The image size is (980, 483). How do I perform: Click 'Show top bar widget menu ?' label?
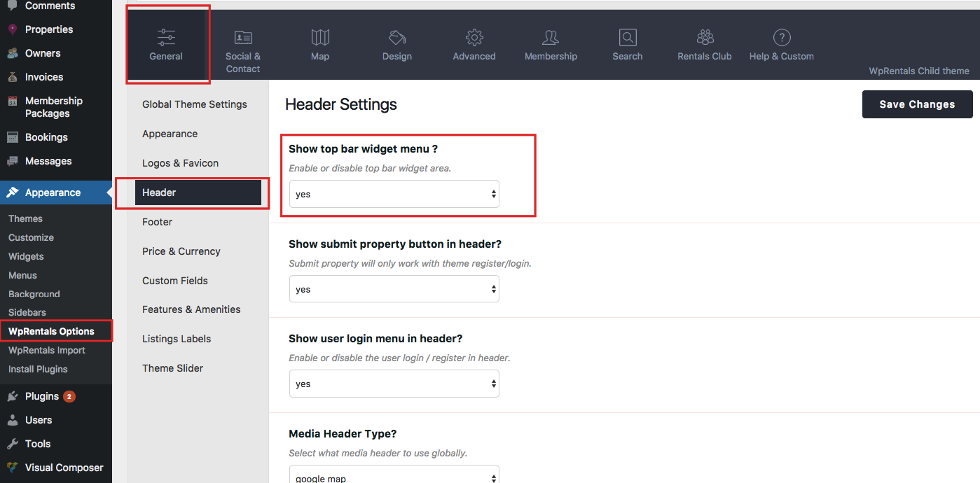[x=363, y=149]
